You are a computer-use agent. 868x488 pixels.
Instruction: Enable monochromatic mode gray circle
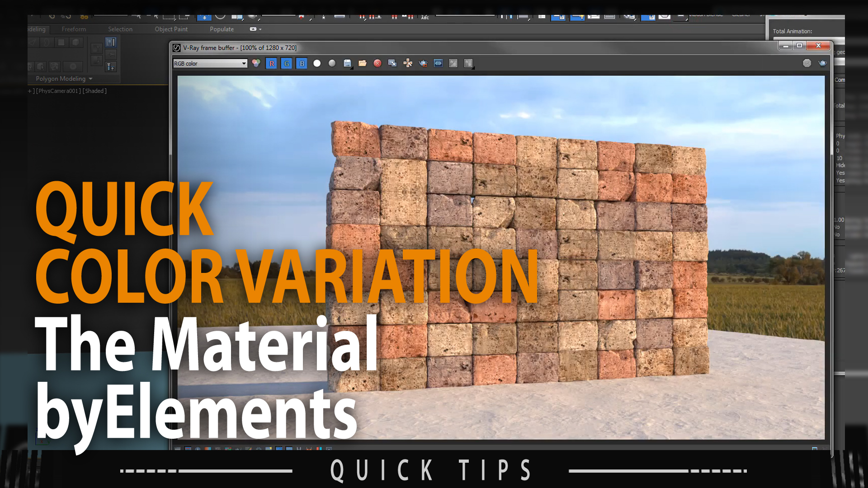pos(332,63)
